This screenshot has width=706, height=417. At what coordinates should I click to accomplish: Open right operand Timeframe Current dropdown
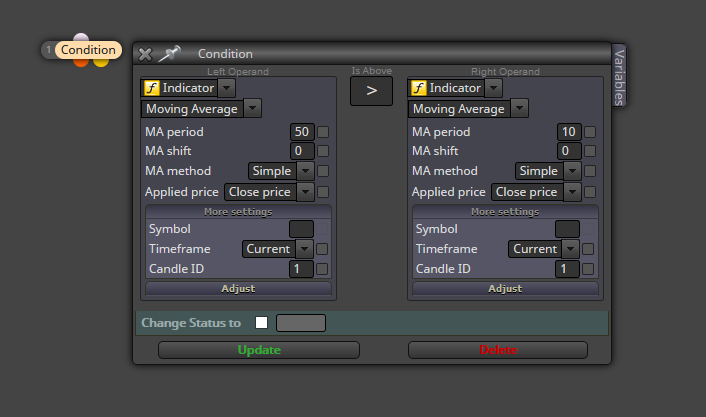coord(544,249)
